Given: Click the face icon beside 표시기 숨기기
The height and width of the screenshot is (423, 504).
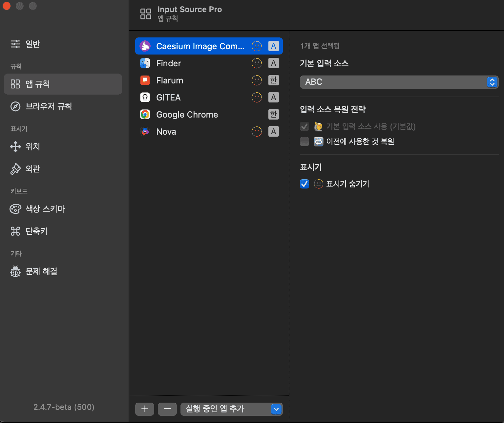Looking at the screenshot, I should click(318, 184).
